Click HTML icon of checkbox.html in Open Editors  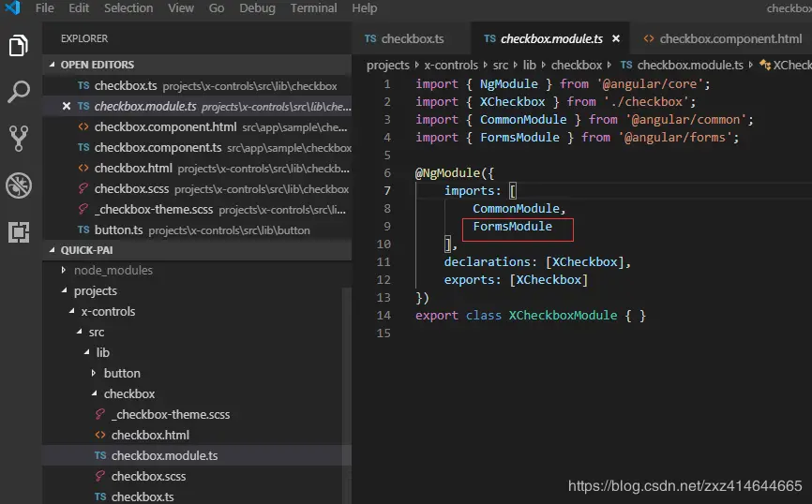83,169
